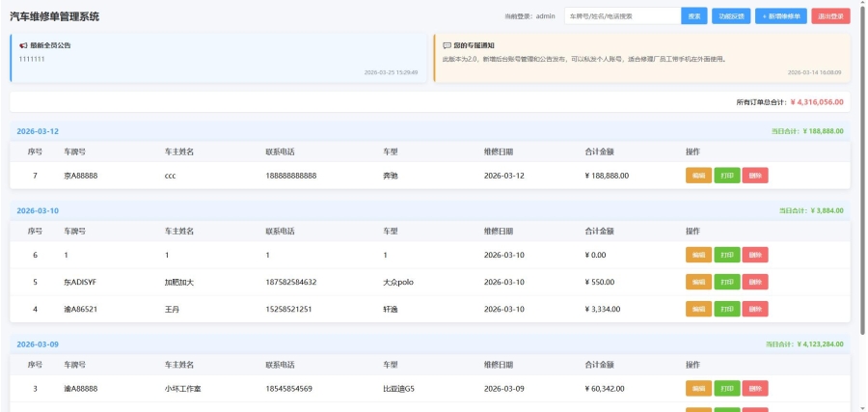Click the vertical page scrollbar
Image resolution: width=868 pixels, height=412 pixels.
point(862,193)
